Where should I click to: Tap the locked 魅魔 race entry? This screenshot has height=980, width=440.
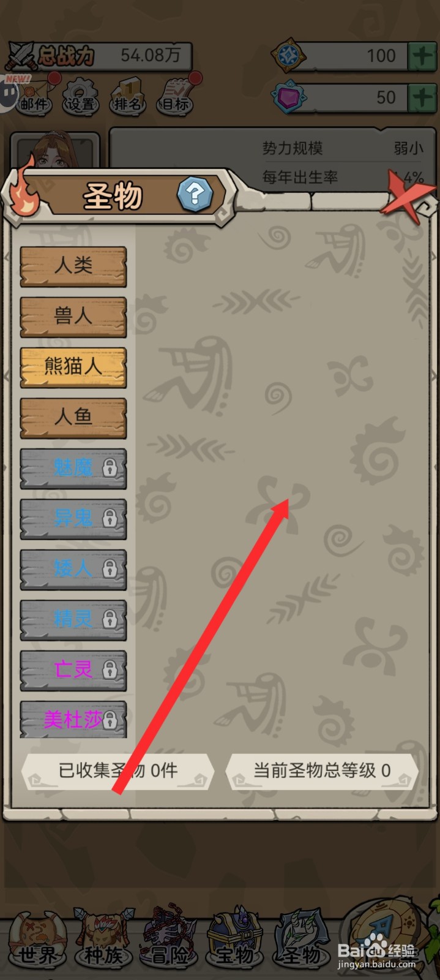pos(73,469)
